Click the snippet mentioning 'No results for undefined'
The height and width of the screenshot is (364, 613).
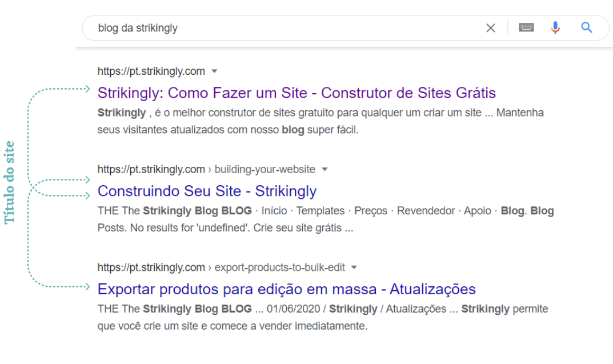326,219
